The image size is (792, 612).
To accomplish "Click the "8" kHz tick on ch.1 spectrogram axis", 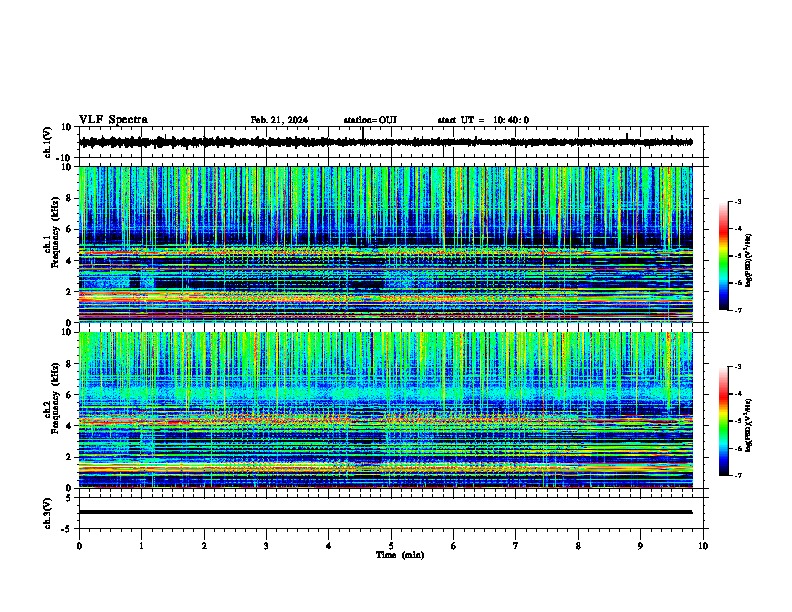I will pyautogui.click(x=70, y=198).
